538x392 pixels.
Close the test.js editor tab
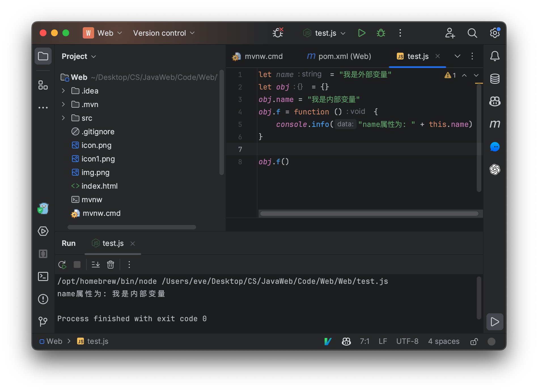pos(438,56)
